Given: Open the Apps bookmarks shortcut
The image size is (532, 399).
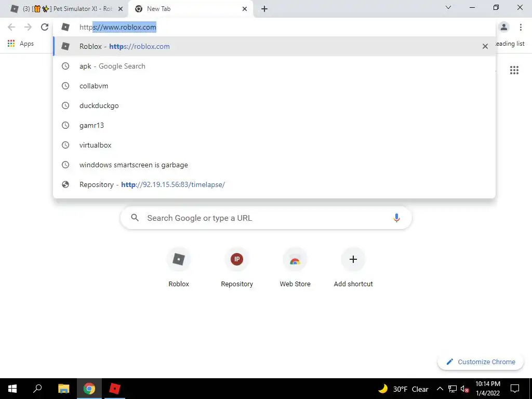Looking at the screenshot, I should pos(20,44).
